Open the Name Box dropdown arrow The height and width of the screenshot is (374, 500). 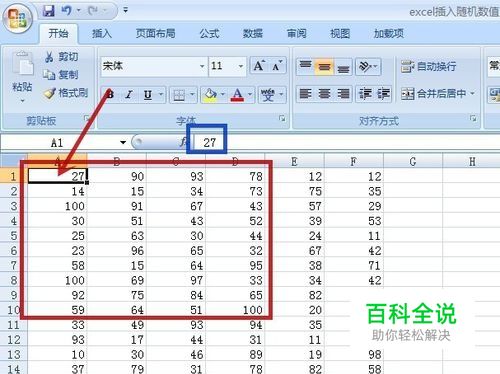pyautogui.click(x=123, y=143)
